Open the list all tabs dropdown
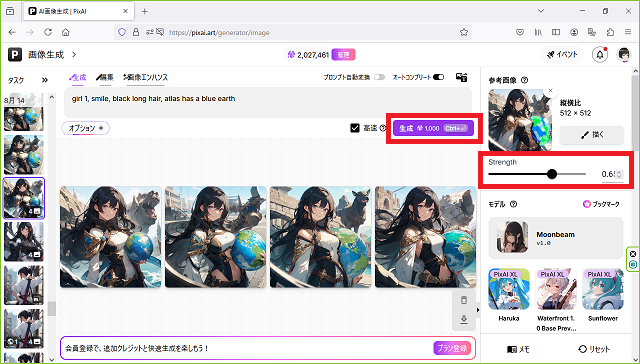The width and height of the screenshot is (640, 364). 541,11
